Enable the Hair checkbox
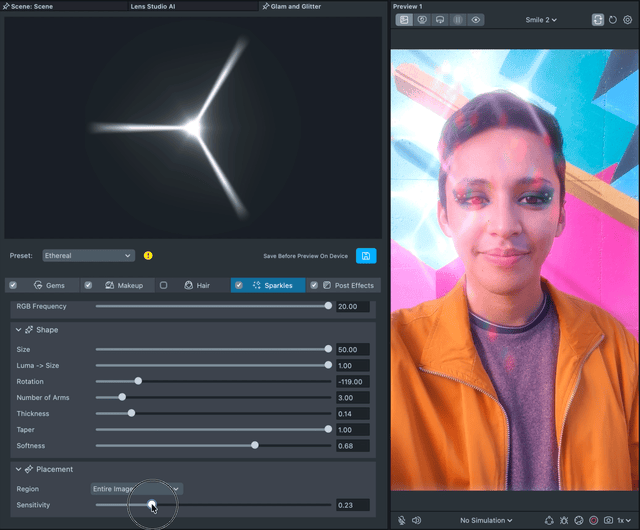The height and width of the screenshot is (530, 640). 164,285
